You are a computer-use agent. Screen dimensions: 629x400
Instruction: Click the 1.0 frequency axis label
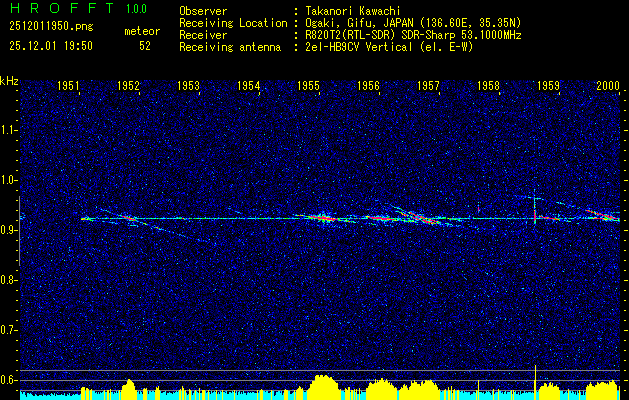pyautogui.click(x=7, y=180)
